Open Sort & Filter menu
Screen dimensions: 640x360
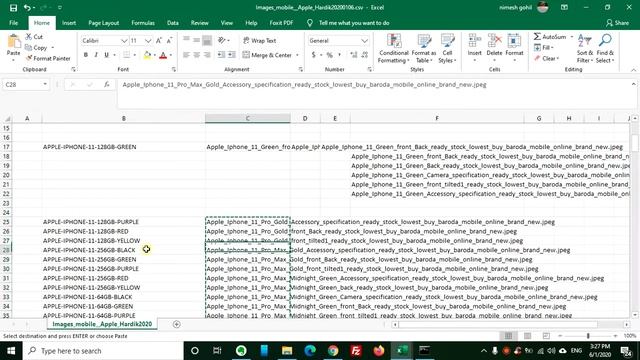coord(584,49)
